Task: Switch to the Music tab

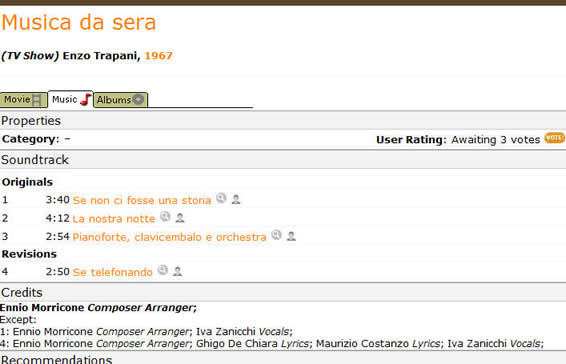Action: coord(71,99)
